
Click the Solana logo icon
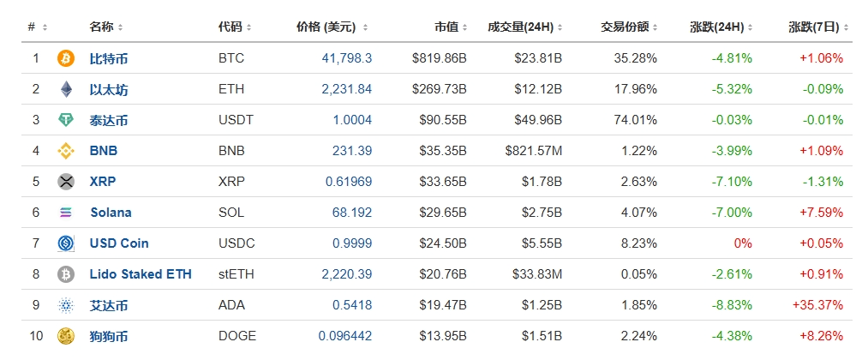pyautogui.click(x=66, y=213)
